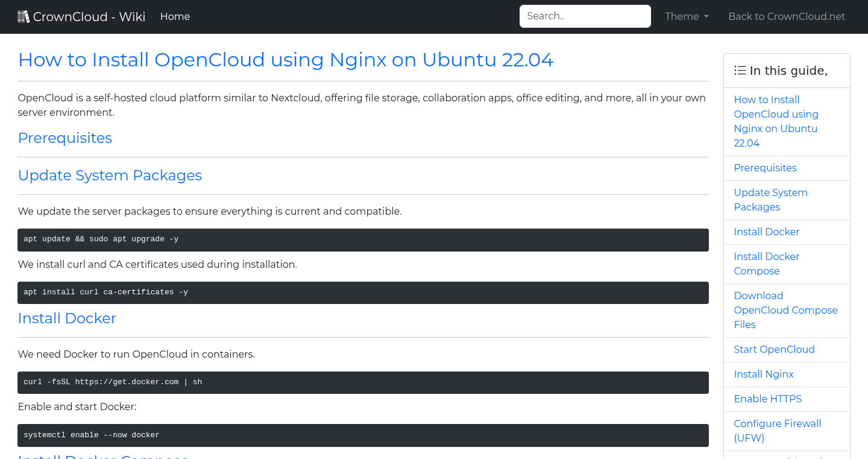Click the 'curl -fsSL get.docker.com' code block
868x459 pixels.
click(x=362, y=382)
